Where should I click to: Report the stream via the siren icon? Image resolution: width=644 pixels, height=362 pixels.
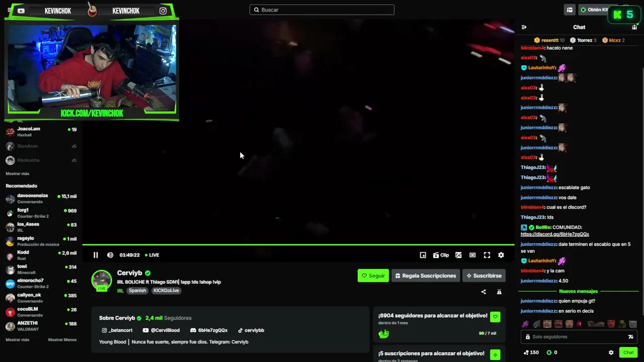499,292
